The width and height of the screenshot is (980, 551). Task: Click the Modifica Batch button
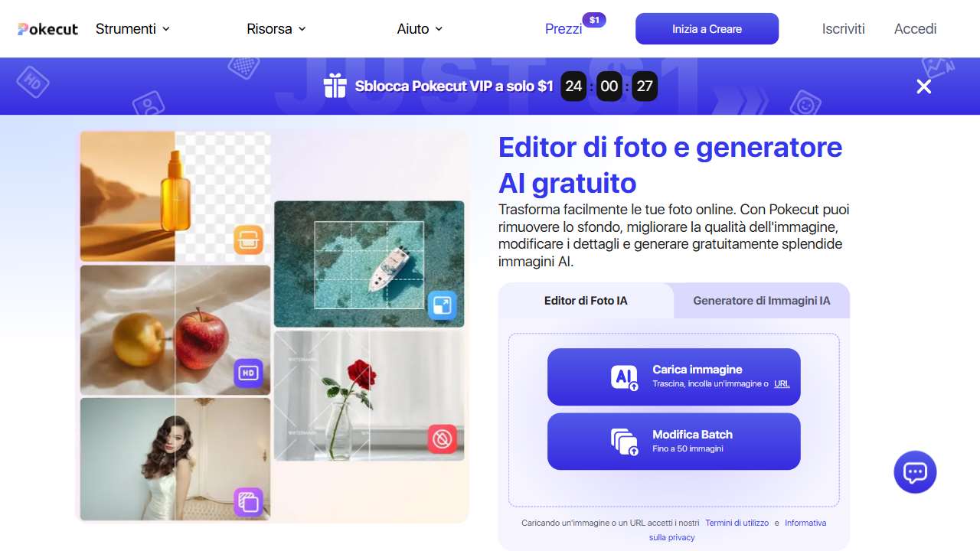coord(674,442)
